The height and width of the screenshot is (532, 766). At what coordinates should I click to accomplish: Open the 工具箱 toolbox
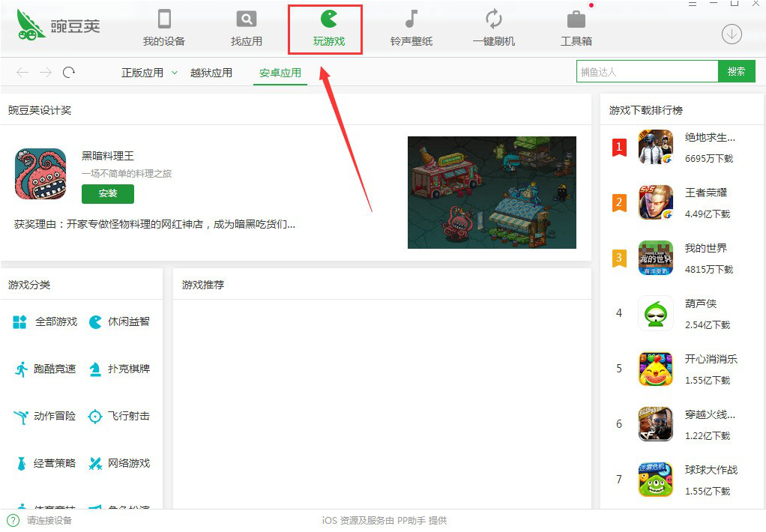coord(576,28)
